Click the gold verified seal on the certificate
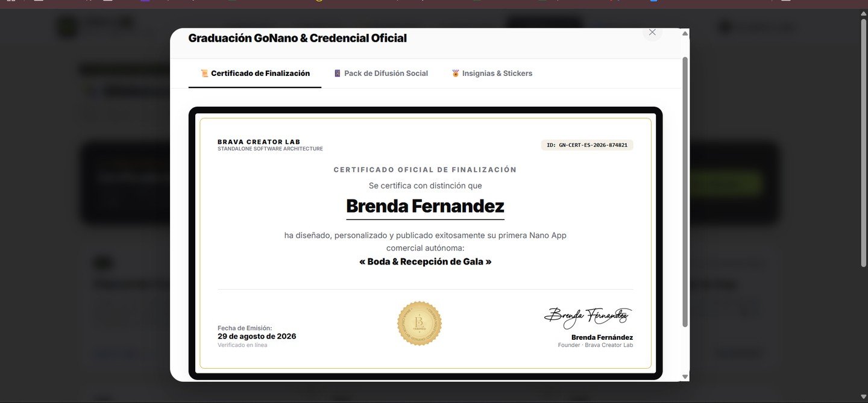The width and height of the screenshot is (868, 403). pos(420,323)
